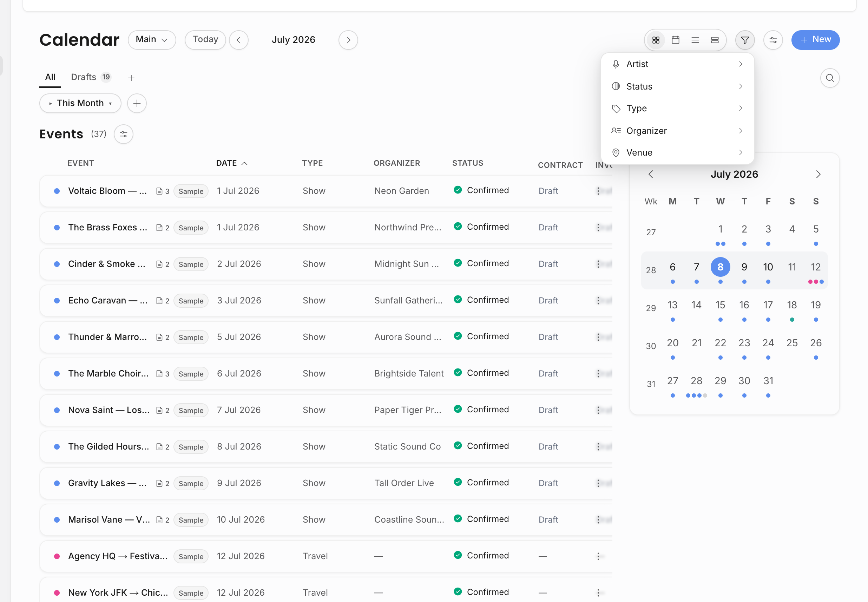The image size is (868, 602).
Task: Select July 12 in mini calendar
Action: 816,267
